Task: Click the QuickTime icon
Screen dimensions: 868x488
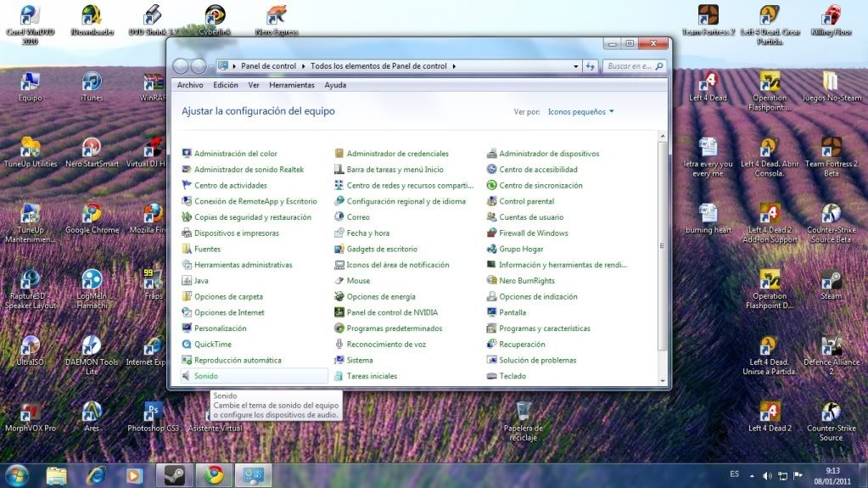Action: click(x=187, y=344)
